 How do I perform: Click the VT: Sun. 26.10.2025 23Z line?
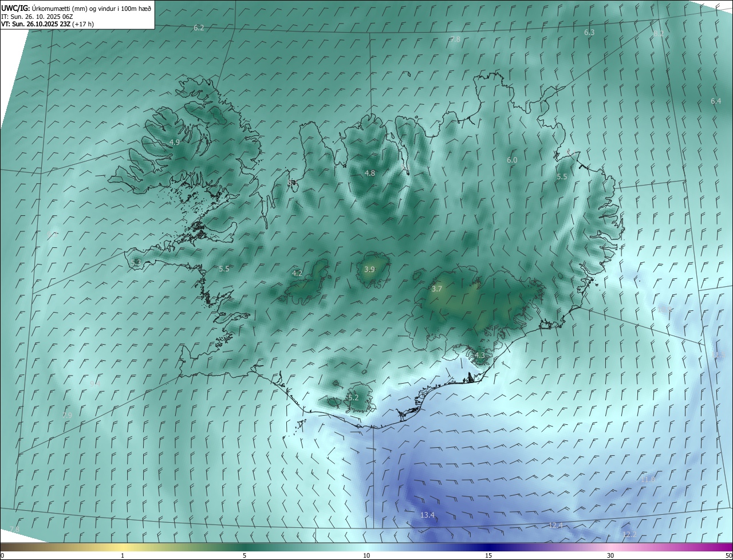tap(48, 24)
